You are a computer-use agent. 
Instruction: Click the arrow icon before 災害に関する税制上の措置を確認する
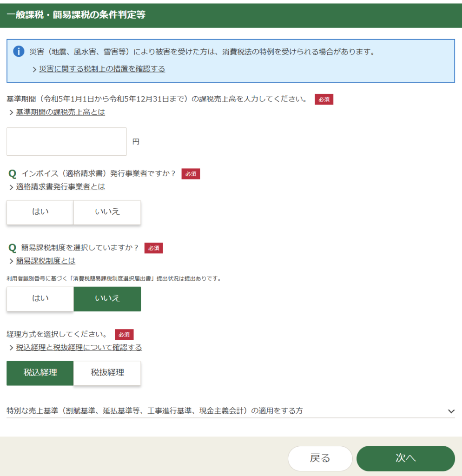[x=34, y=69]
